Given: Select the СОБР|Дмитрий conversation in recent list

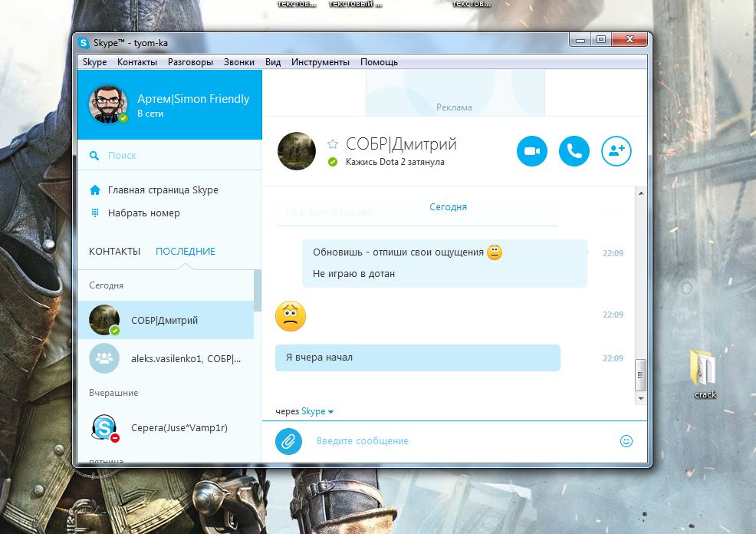Looking at the screenshot, I should click(x=166, y=320).
